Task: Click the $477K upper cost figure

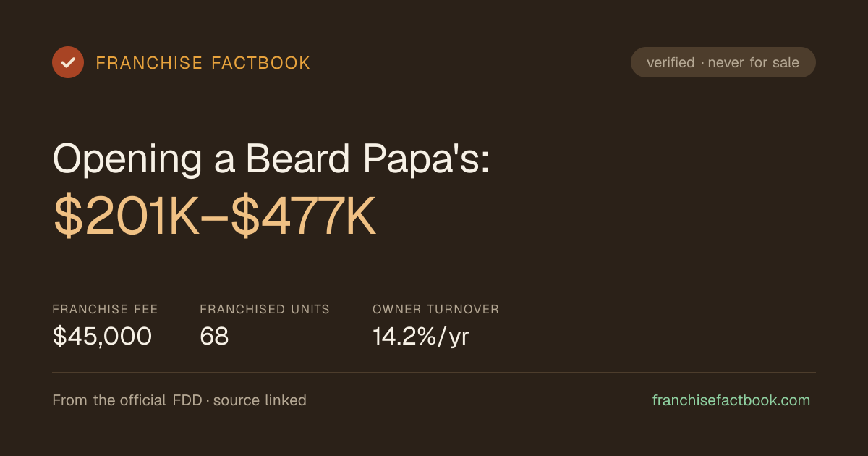Action: click(304, 216)
